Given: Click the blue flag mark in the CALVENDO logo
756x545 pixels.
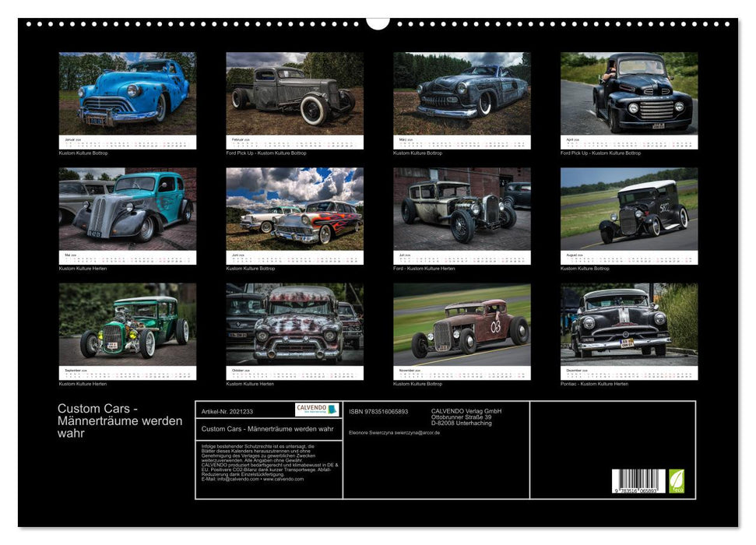Looking at the screenshot, I should pyautogui.click(x=332, y=410).
